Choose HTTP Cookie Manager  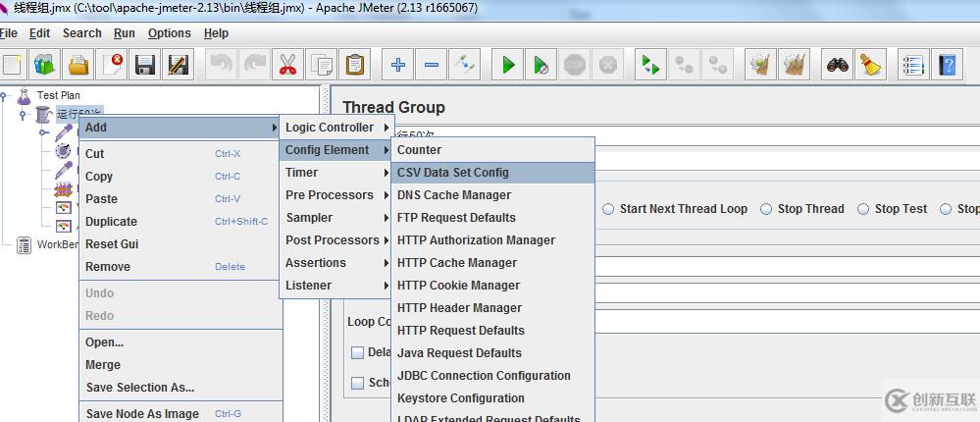click(493, 285)
